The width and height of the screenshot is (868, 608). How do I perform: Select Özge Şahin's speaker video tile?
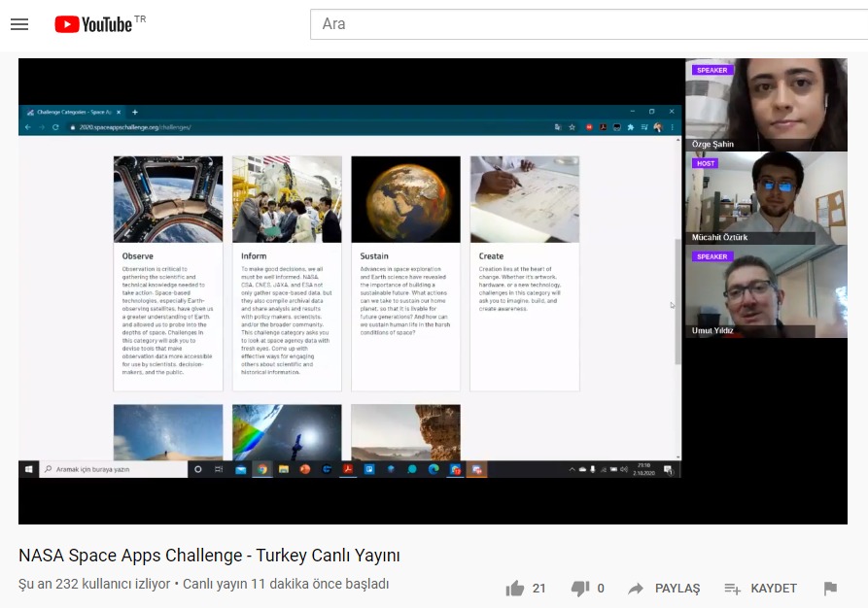pyautogui.click(x=766, y=105)
